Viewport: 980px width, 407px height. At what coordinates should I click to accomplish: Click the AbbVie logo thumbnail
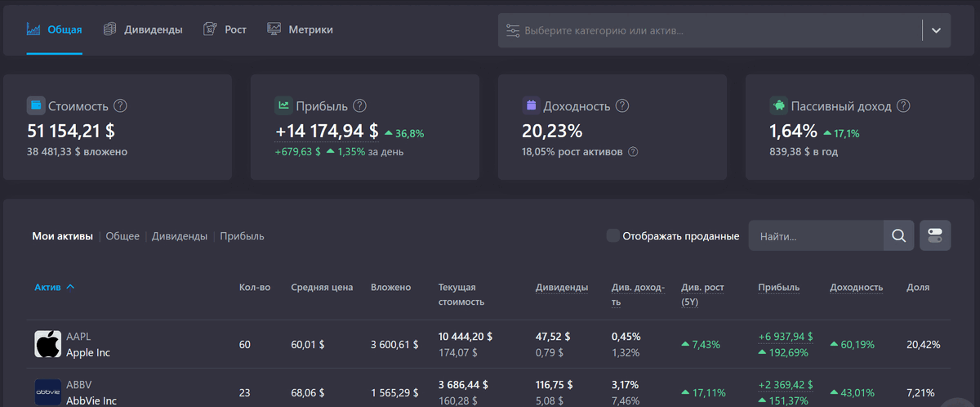click(x=48, y=392)
